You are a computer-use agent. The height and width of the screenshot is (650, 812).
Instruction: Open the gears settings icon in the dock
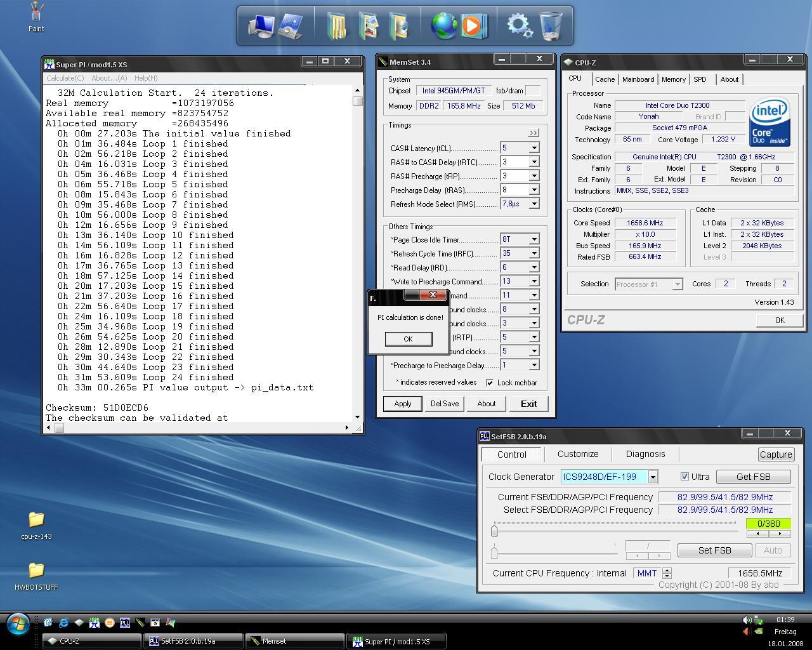pos(520,26)
